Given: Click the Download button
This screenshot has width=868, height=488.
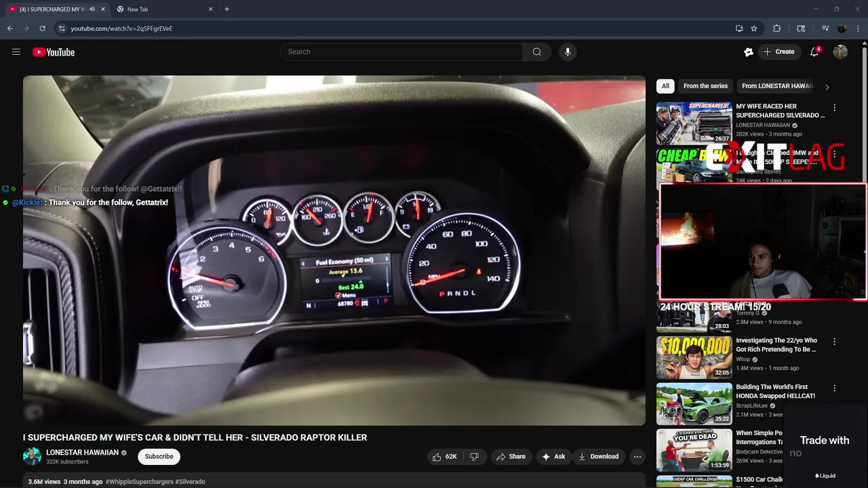Looking at the screenshot, I should tap(598, 457).
